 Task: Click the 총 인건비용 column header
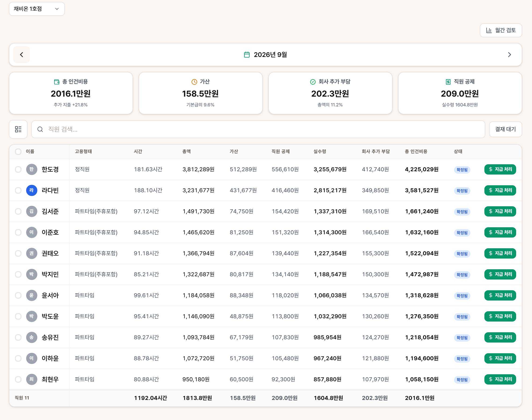(x=416, y=151)
